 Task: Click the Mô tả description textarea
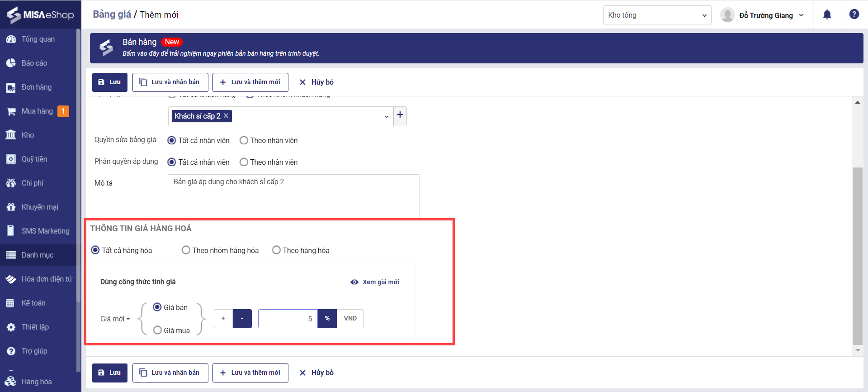[294, 196]
